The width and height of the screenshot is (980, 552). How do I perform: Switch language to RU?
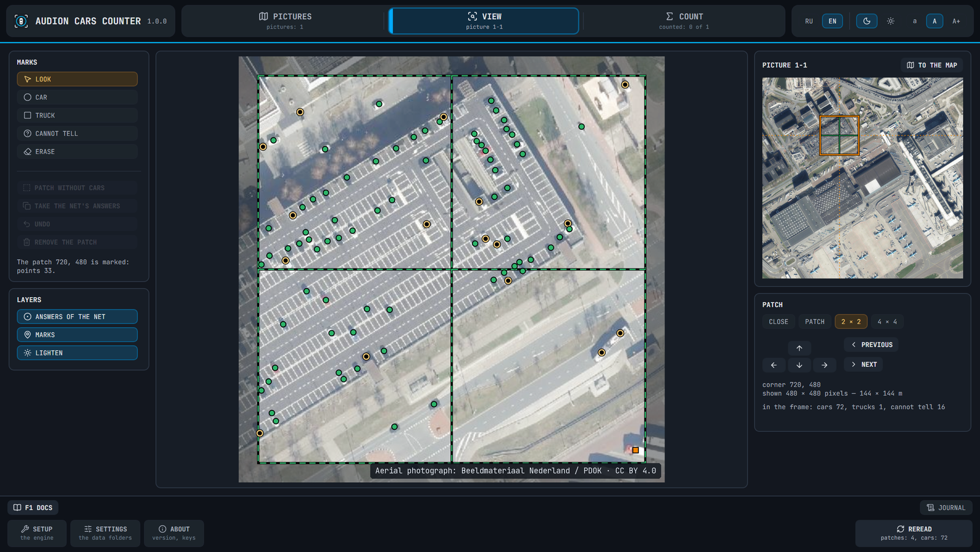tap(809, 21)
